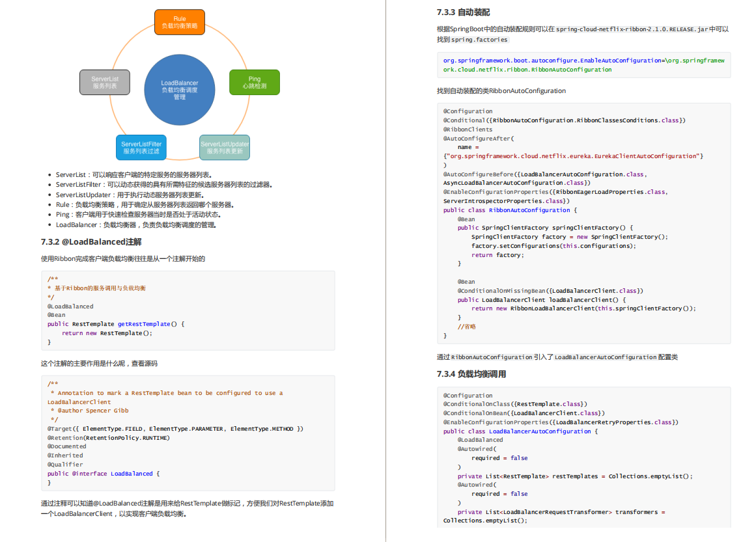Screen dimensions: 756x542
Task: Click the code line getRestTemplate()
Action: pyautogui.click(x=116, y=324)
